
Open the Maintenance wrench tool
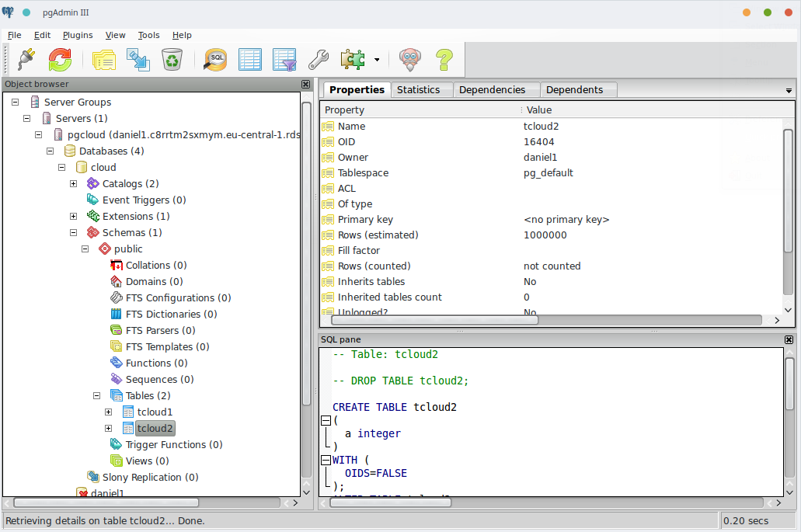[x=319, y=59]
